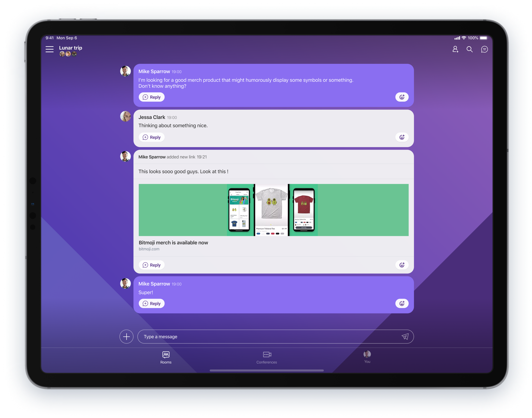This screenshot has width=532, height=418.
Task: Reply to Mike Sparrow's merch question
Action: (152, 97)
